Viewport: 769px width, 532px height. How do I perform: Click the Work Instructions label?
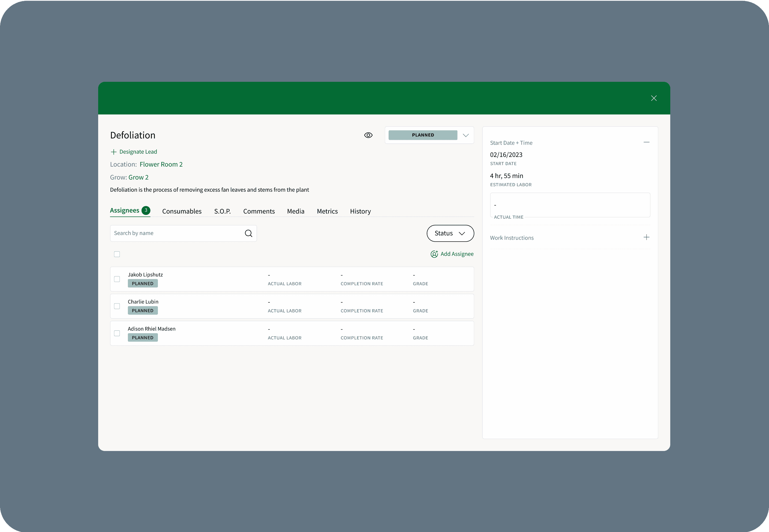click(x=512, y=238)
